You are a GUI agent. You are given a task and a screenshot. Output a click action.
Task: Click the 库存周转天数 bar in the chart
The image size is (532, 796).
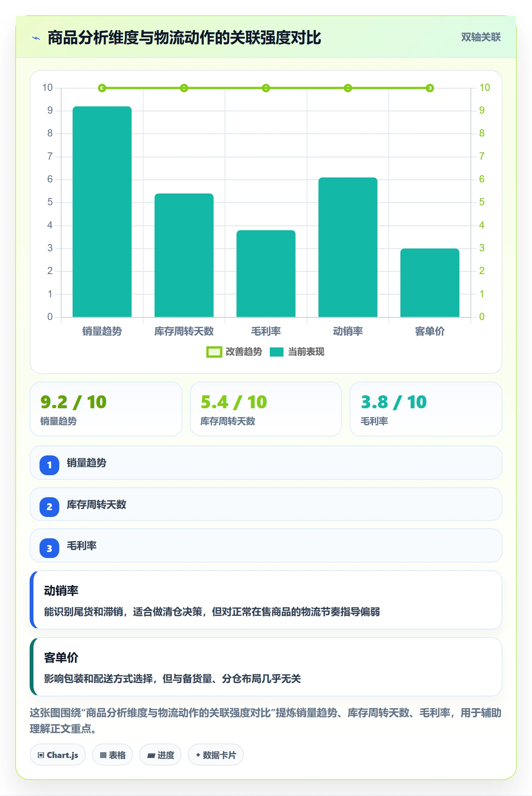184,255
